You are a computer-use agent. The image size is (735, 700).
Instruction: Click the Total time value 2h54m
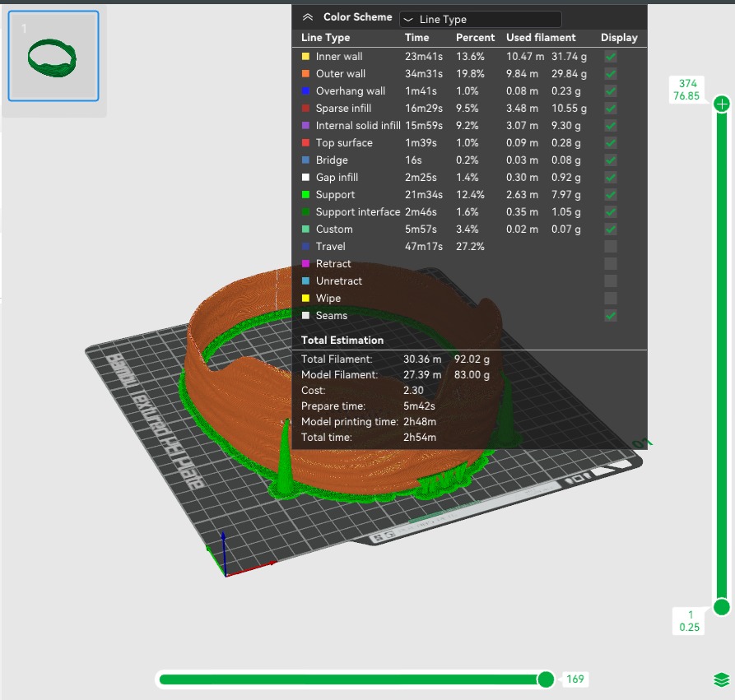coord(420,437)
